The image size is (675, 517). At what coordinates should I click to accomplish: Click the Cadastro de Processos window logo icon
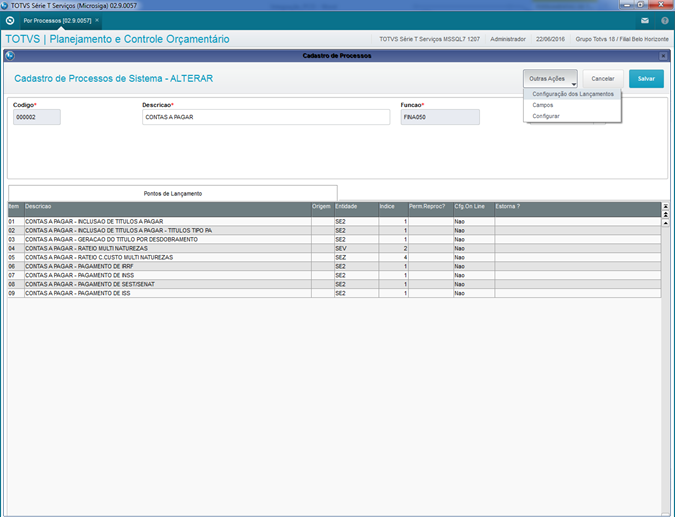click(x=10, y=56)
